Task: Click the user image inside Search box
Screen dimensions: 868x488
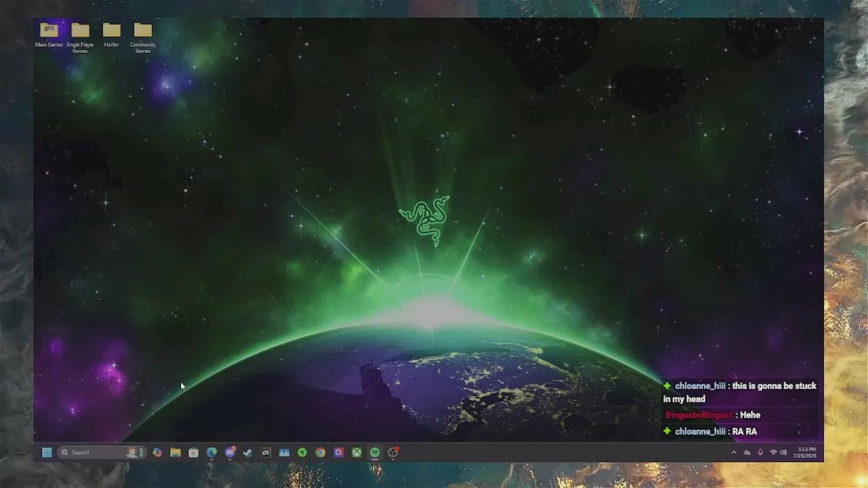Action: click(x=134, y=452)
